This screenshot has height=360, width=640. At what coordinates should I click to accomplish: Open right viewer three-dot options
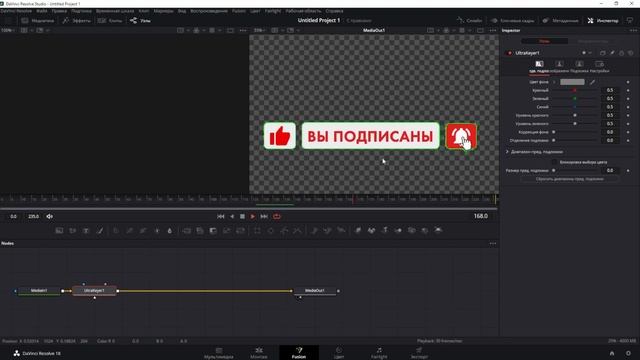pos(493,30)
